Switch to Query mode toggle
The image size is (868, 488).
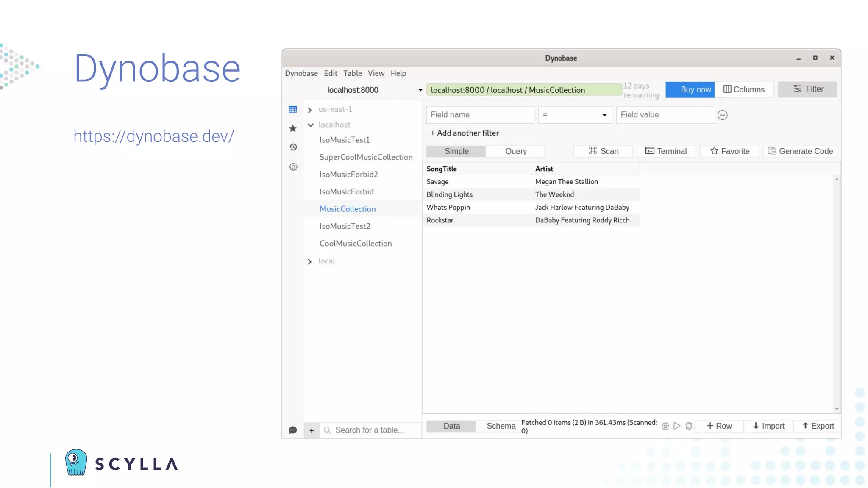[x=515, y=151]
